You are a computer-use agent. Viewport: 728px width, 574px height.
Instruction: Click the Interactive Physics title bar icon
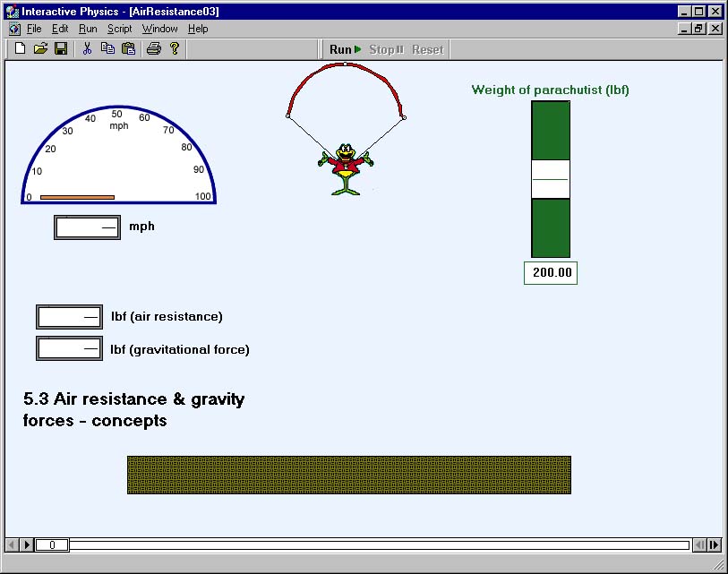[13, 11]
